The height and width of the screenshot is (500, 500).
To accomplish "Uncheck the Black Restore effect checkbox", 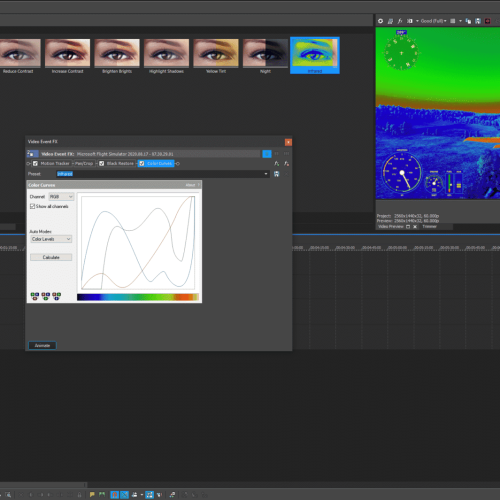I will (102, 163).
